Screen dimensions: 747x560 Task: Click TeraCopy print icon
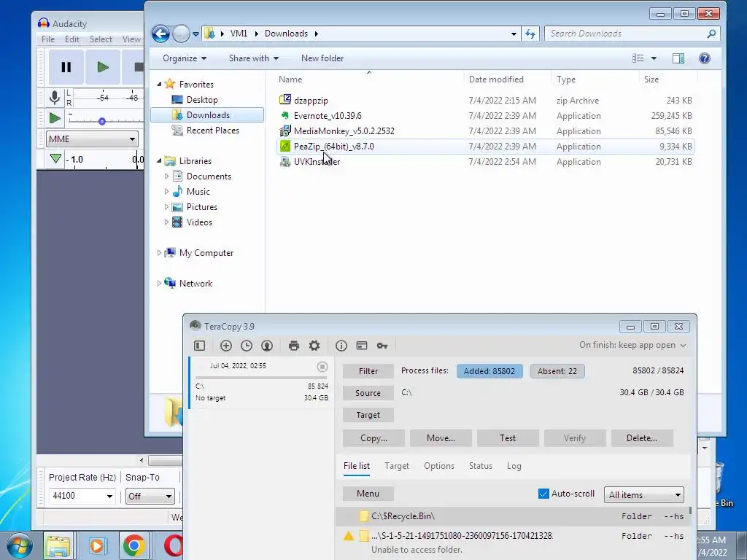coord(294,346)
